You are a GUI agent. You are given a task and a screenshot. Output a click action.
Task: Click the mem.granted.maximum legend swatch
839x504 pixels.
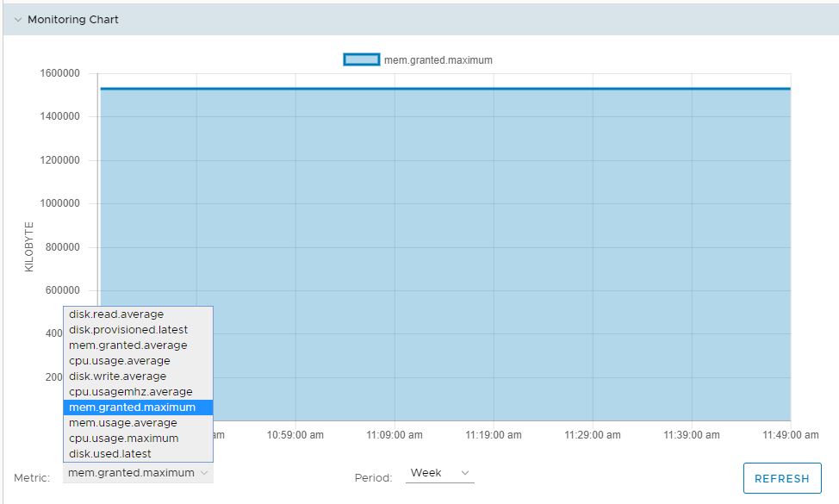(x=360, y=60)
